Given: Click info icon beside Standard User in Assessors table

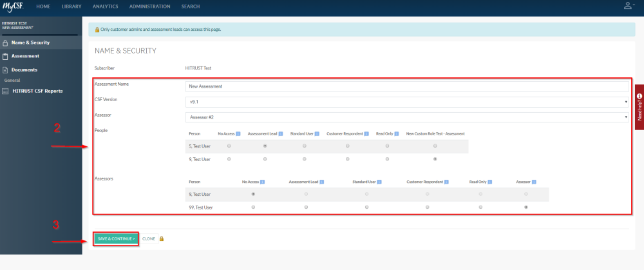Looking at the screenshot, I should click(x=379, y=182).
